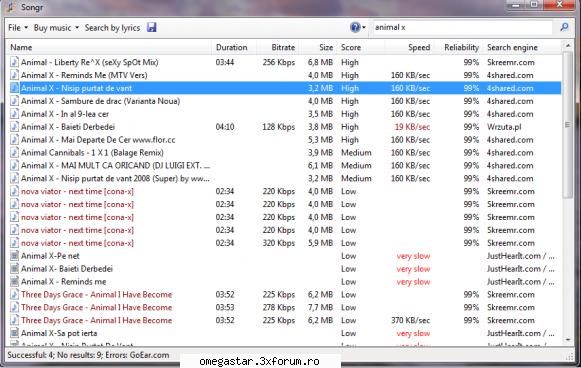Click music icon of In al 9-lea cer row

[14, 114]
